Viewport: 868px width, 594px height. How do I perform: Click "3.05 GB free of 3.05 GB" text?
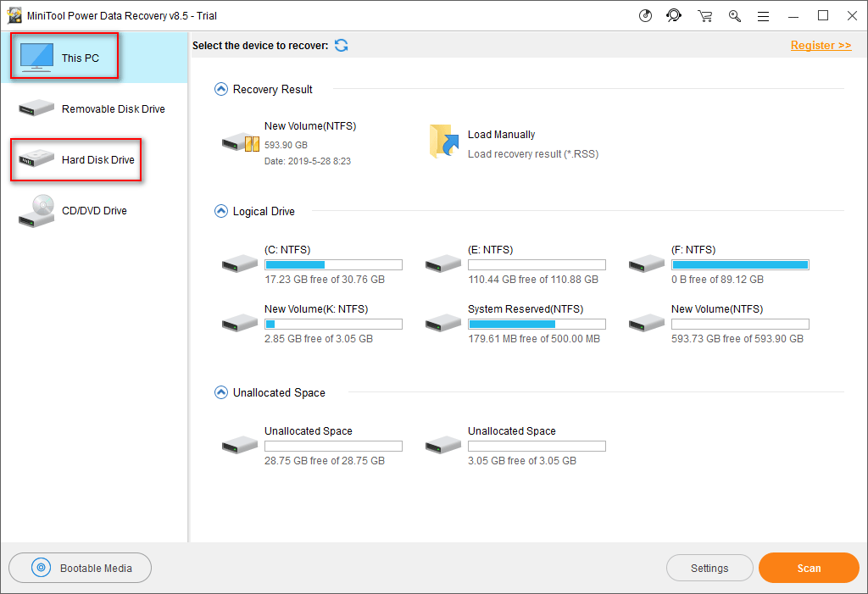522,461
